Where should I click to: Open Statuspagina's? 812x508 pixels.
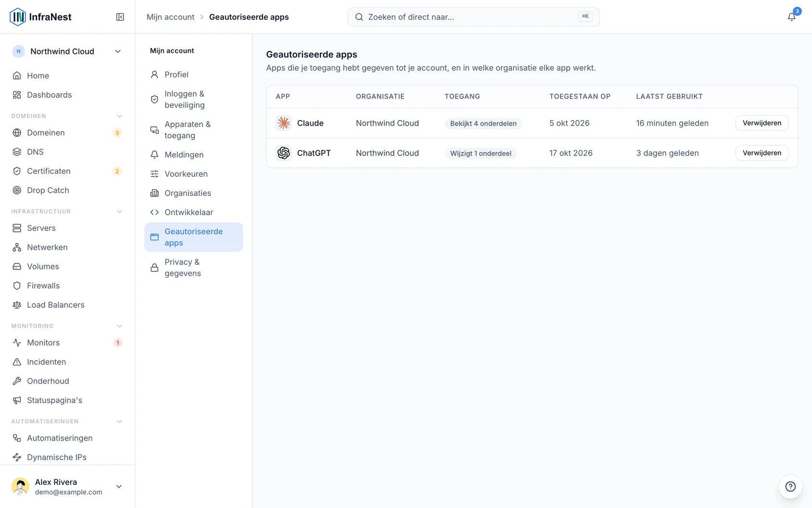tap(67, 401)
